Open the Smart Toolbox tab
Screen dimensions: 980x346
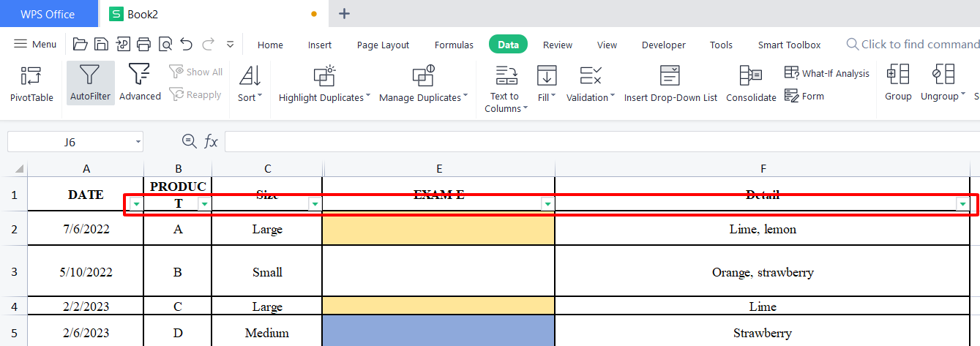(x=789, y=45)
